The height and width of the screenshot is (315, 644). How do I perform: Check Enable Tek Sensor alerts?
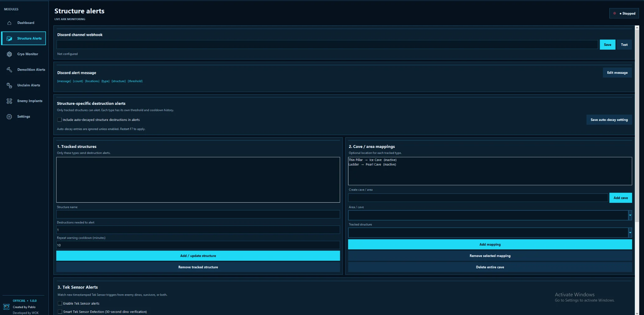coord(60,303)
